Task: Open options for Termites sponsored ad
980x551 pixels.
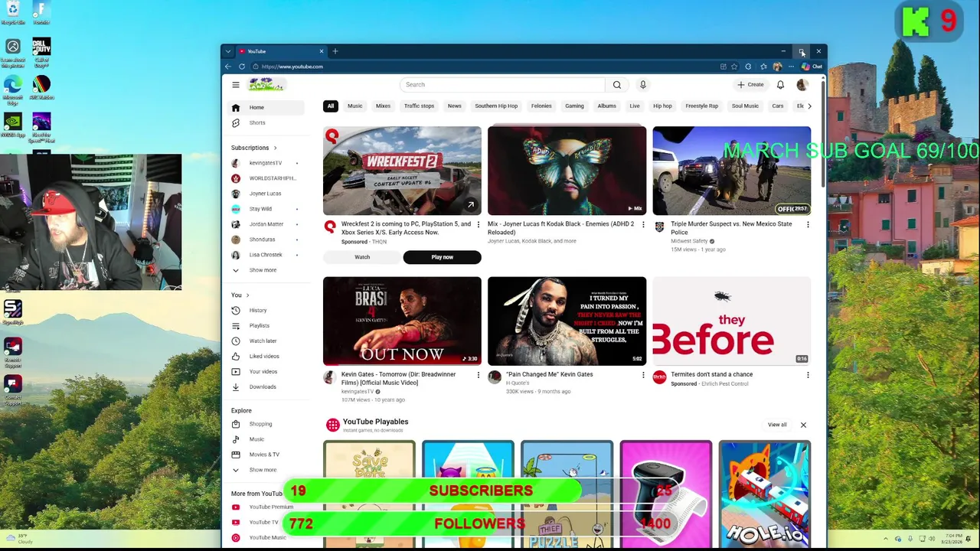Action: pos(808,375)
